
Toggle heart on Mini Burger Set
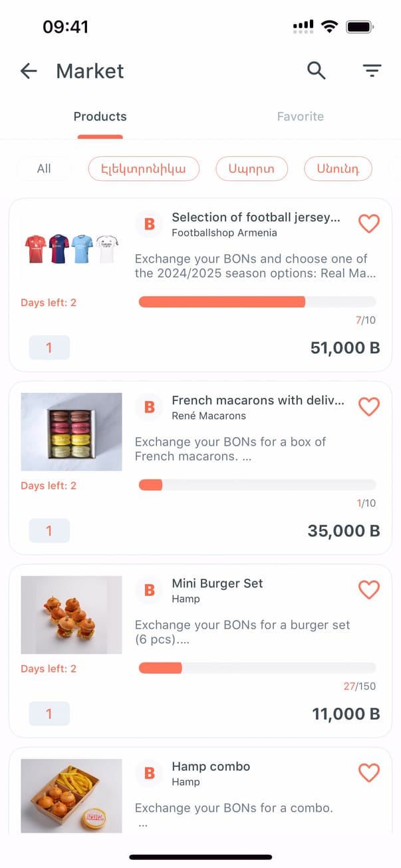point(368,589)
